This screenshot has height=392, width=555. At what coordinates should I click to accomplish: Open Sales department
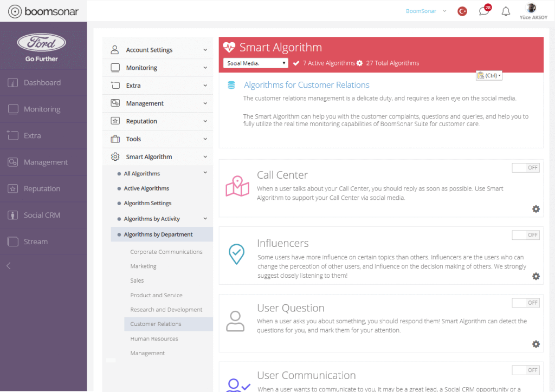click(137, 280)
